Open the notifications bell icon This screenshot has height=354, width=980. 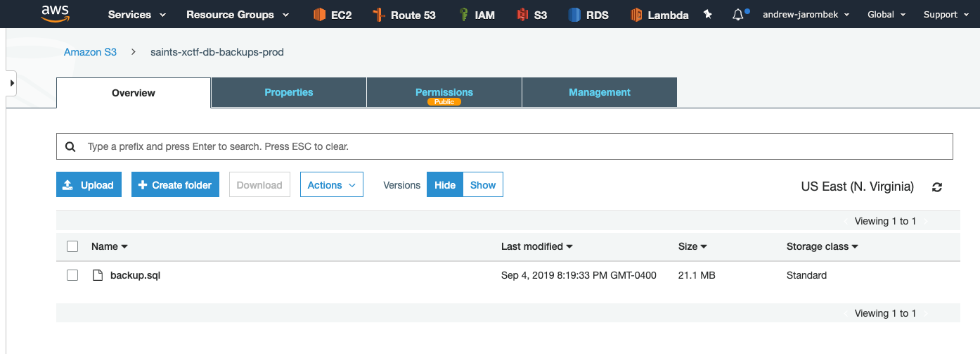pos(738,15)
